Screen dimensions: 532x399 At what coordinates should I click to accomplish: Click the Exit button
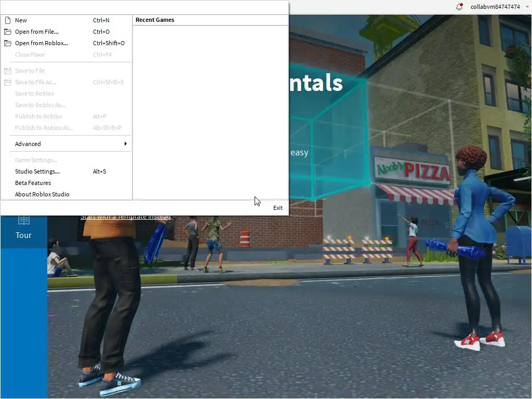pos(277,208)
